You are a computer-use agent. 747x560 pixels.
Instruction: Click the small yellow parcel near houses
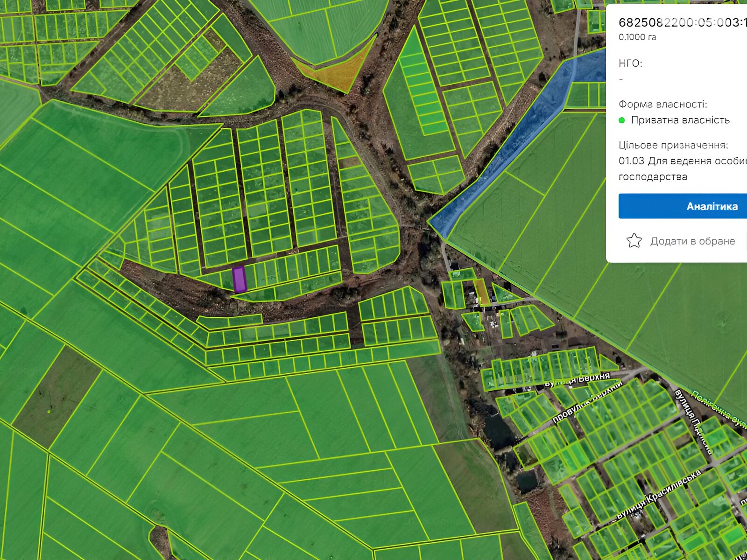tap(481, 292)
